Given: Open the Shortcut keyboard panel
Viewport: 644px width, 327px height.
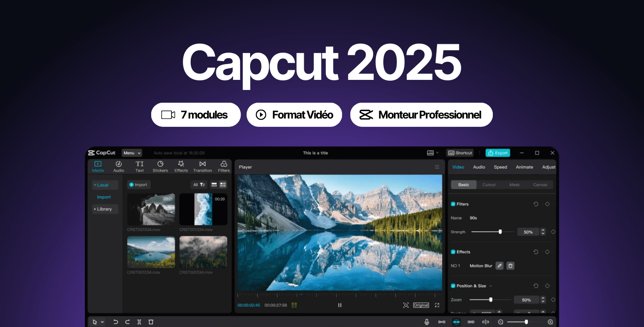Looking at the screenshot, I should (460, 153).
